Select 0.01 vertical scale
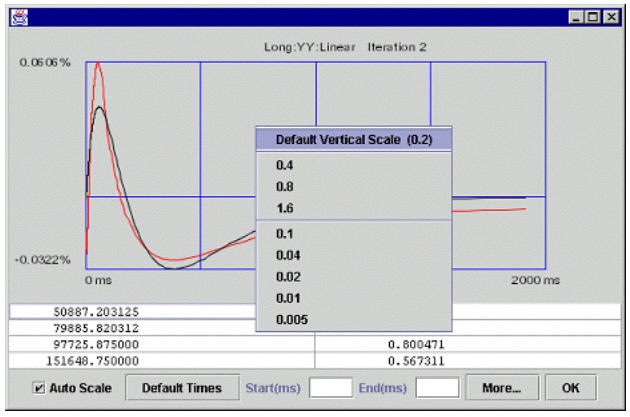 tap(286, 298)
